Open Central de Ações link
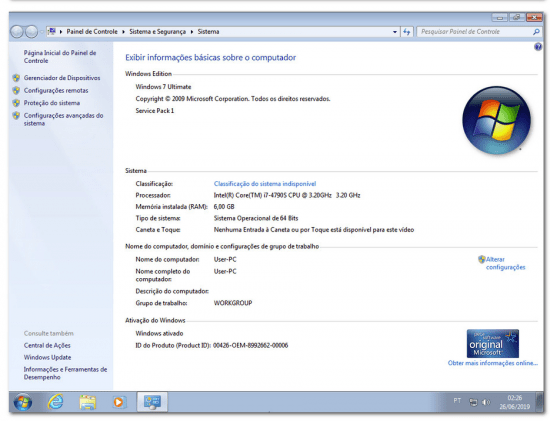Screen dimensions: 550x421 (x=47, y=345)
